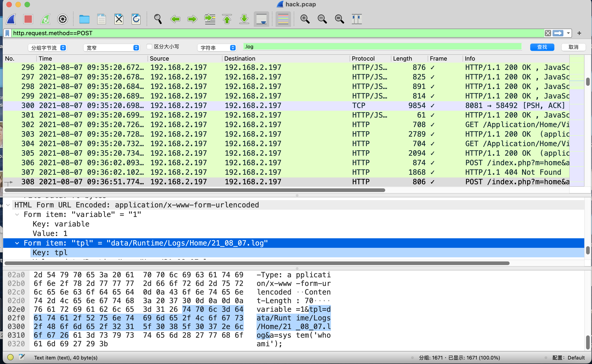
Task: Select packet 306 POST /index.php request
Action: point(286,163)
